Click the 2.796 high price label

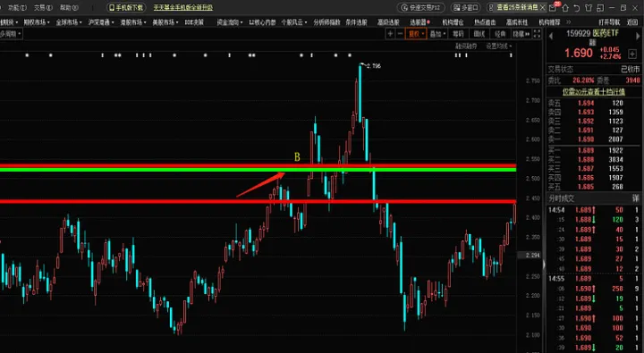pos(373,65)
